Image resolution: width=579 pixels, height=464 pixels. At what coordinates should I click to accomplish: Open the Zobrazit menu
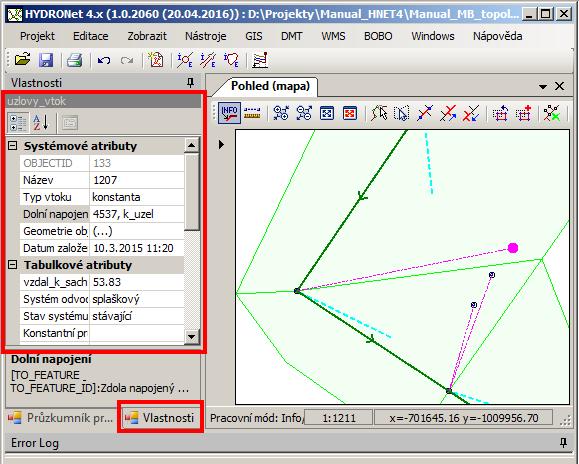pyautogui.click(x=147, y=36)
